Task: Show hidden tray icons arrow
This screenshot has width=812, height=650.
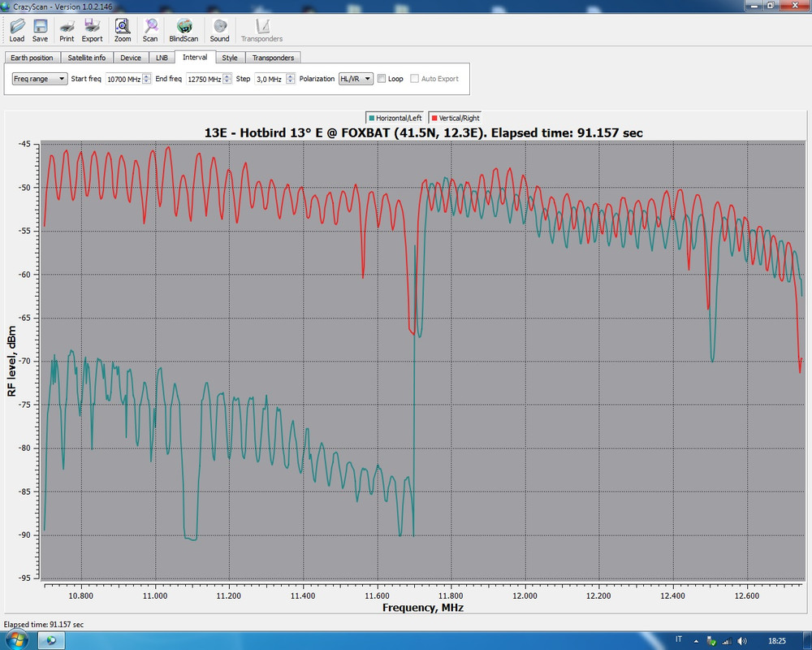Action: pos(696,641)
